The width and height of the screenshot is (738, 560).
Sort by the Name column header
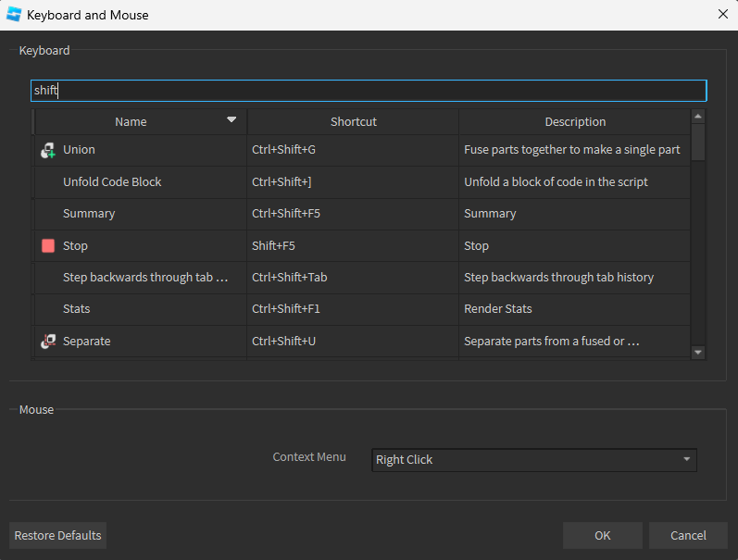click(140, 122)
